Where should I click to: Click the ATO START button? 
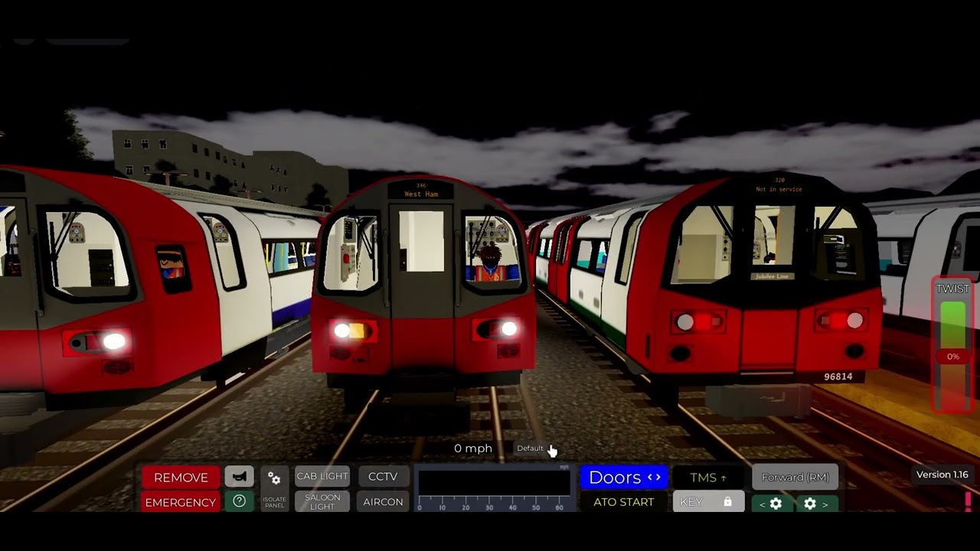click(x=624, y=502)
